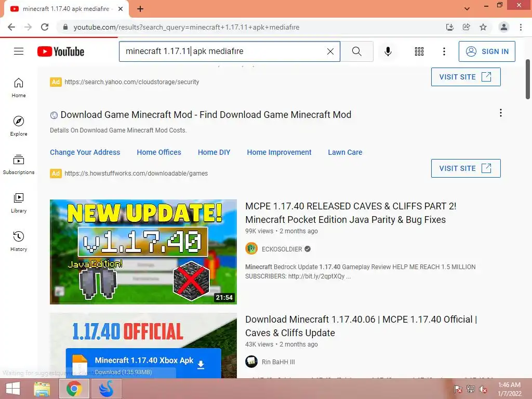Open the Lawn Care link
Image resolution: width=532 pixels, height=399 pixels.
345,152
